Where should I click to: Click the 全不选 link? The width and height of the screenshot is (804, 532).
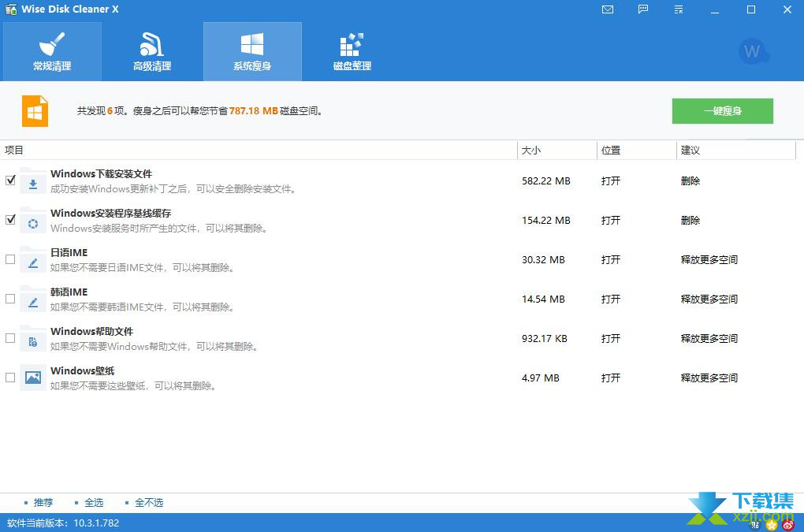149,503
